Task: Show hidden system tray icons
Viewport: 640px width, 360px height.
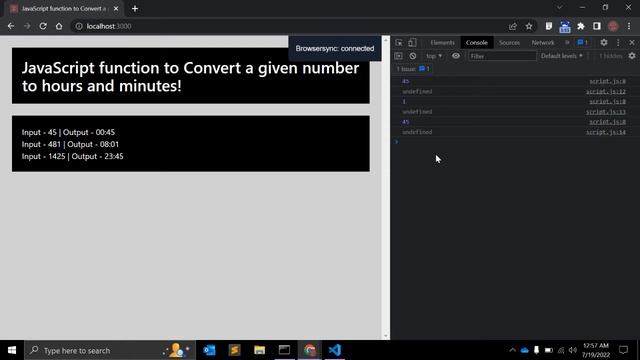Action: [x=512, y=350]
